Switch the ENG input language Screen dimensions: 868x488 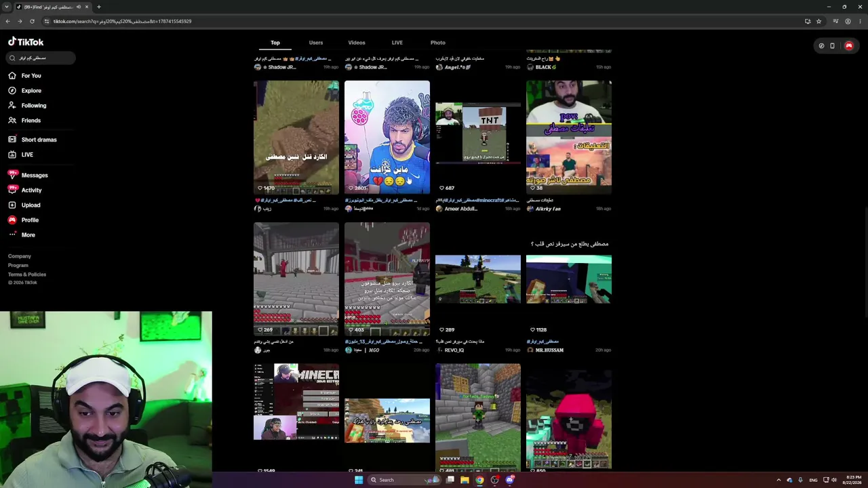pyautogui.click(x=813, y=480)
